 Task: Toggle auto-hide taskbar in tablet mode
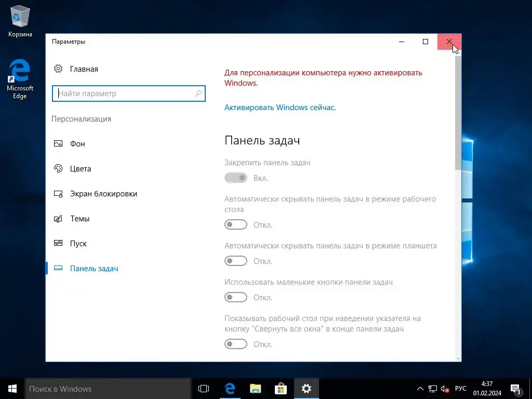pyautogui.click(x=236, y=261)
